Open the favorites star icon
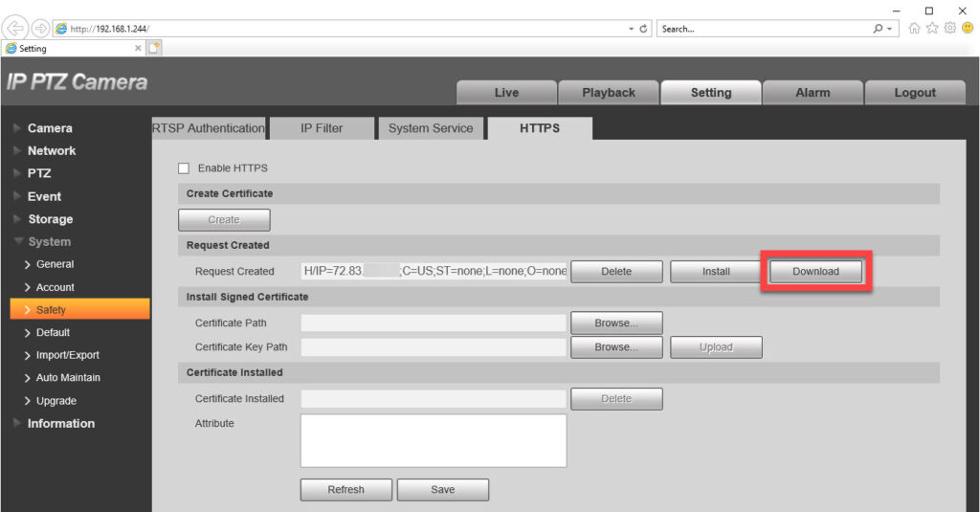Screen dimensions: 980x512 click(933, 29)
